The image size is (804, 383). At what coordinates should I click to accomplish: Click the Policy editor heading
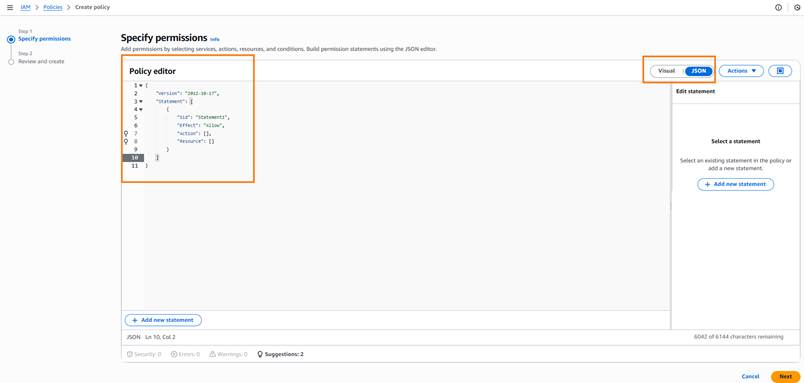pyautogui.click(x=152, y=71)
